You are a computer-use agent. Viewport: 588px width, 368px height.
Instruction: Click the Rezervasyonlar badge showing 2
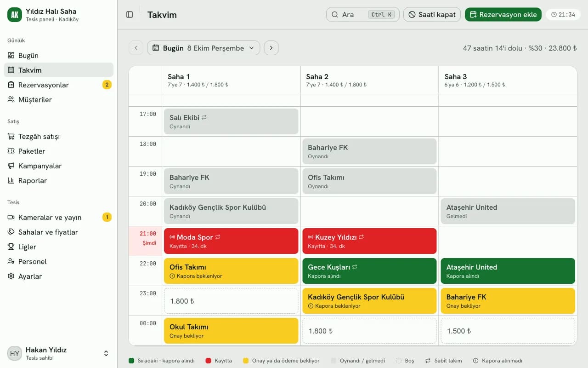pos(107,85)
